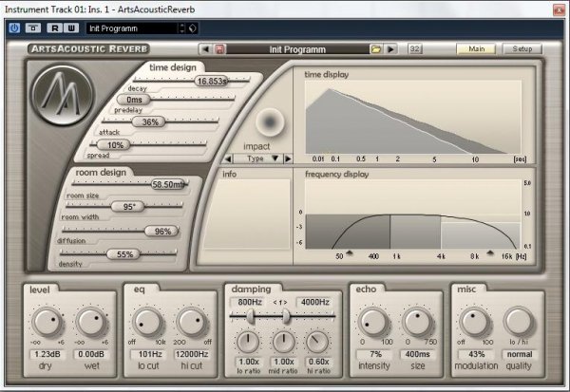Click the echo intensity value 7%
This screenshot has width=570, height=392.
coord(375,354)
